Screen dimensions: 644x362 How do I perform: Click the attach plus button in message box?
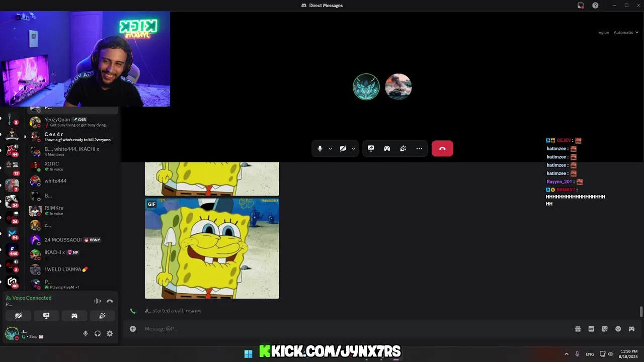click(x=133, y=329)
